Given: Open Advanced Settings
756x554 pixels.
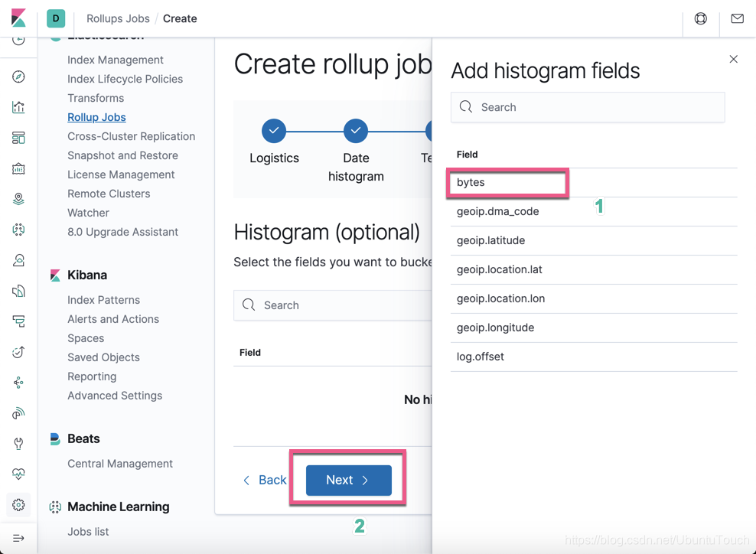Looking at the screenshot, I should coord(115,396).
